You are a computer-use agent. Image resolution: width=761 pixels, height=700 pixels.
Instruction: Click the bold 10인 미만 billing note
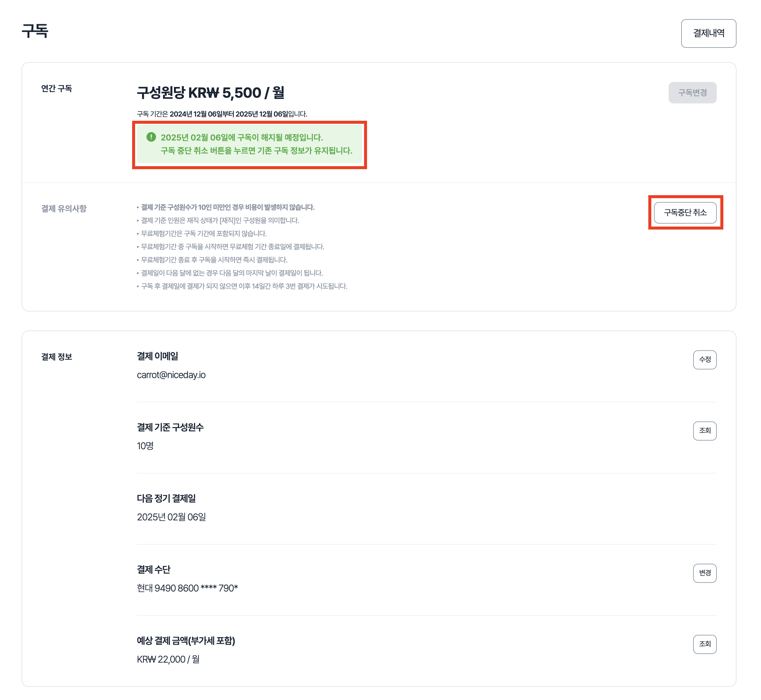click(x=227, y=207)
